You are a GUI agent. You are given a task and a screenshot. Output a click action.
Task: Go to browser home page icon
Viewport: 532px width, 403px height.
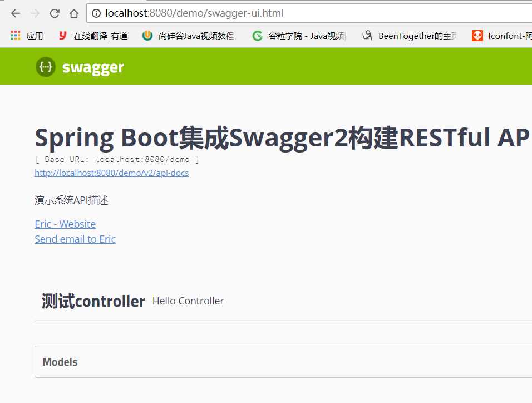pos(74,13)
